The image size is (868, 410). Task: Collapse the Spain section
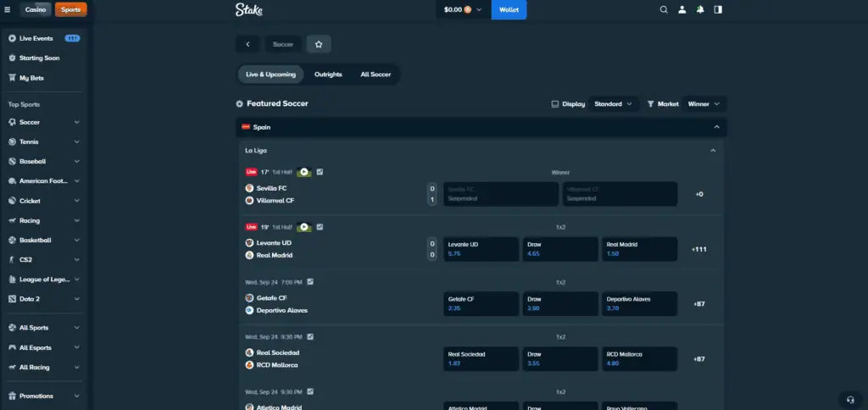[716, 127]
